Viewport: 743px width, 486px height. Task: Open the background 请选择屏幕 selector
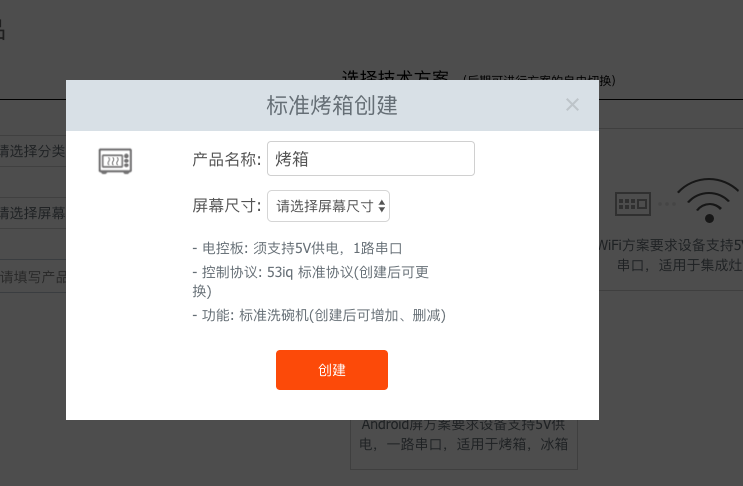(x=33, y=213)
